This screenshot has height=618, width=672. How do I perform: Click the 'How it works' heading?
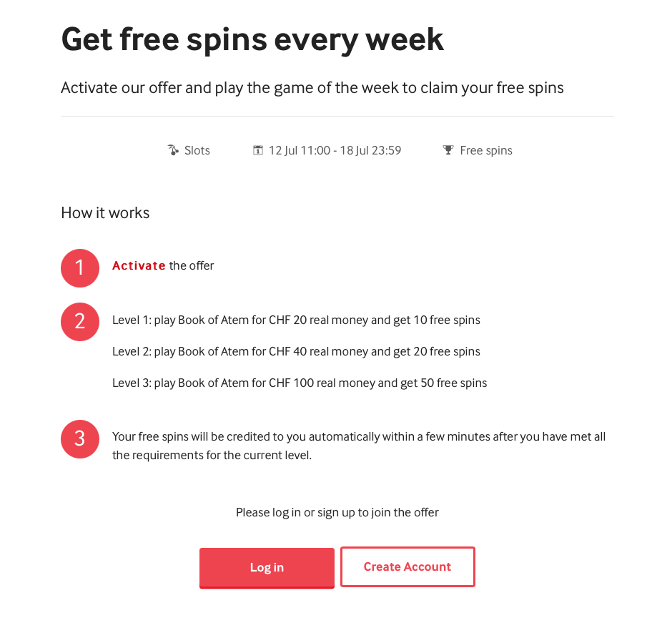pyautogui.click(x=105, y=212)
